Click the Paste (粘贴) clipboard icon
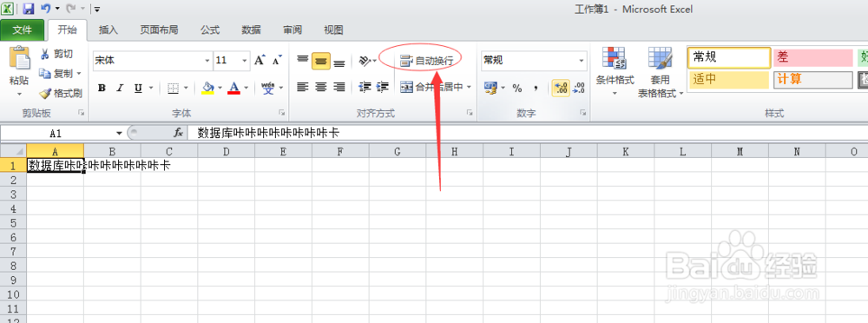 tap(20, 58)
